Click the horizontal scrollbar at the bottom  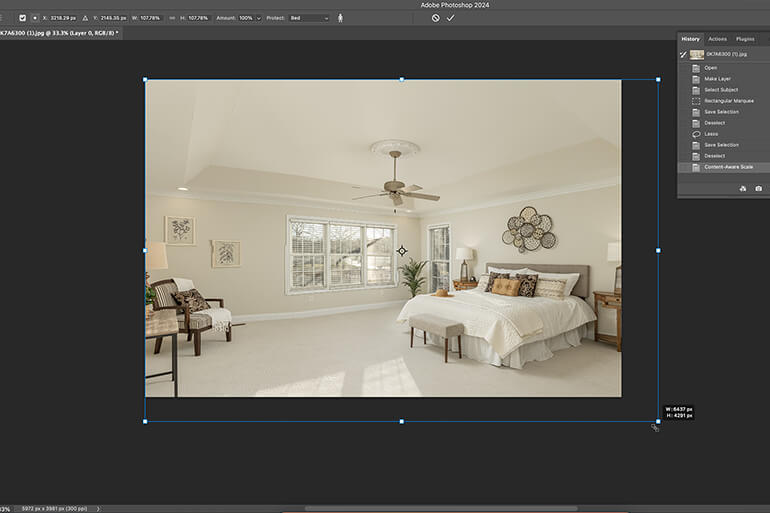(x=440, y=509)
